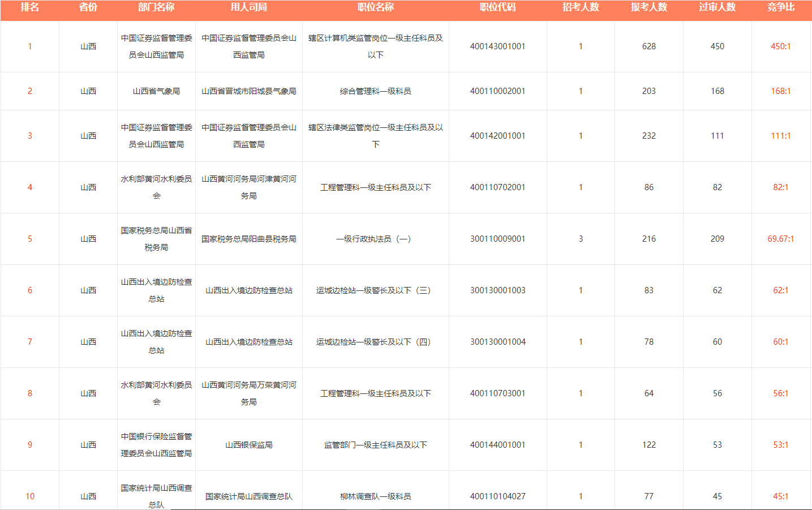Click the 竞争比 column header
Image resolution: width=812 pixels, height=510 pixels.
[x=780, y=7]
